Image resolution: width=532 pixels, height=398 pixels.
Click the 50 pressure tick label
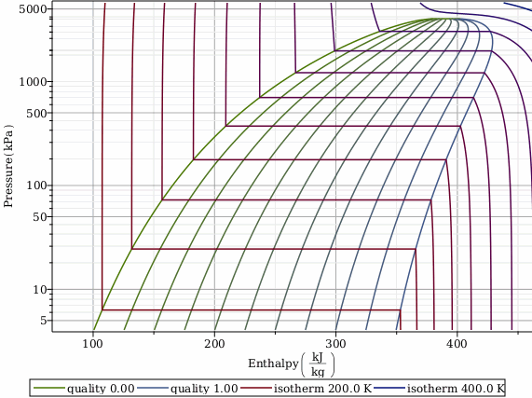click(40, 217)
